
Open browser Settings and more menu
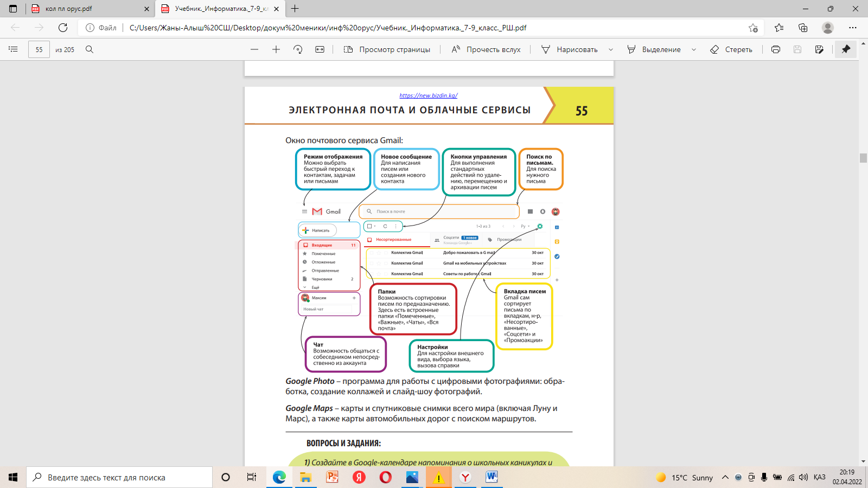(x=853, y=28)
